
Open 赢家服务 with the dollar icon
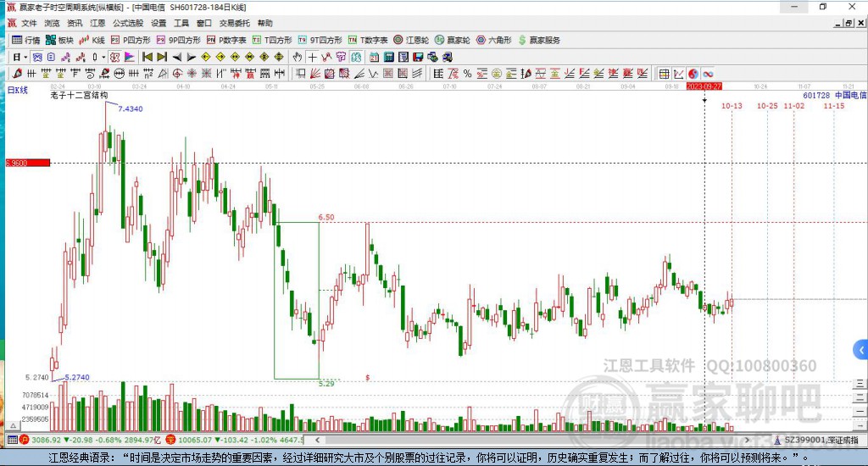pos(539,40)
